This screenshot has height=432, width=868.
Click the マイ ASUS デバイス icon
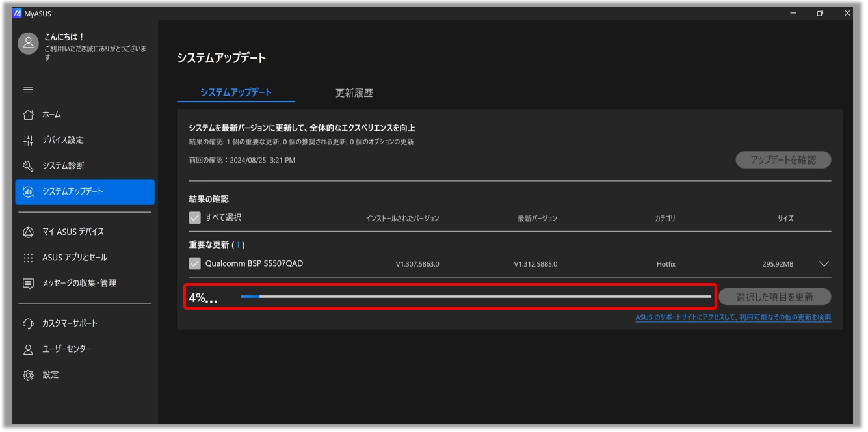click(x=28, y=232)
